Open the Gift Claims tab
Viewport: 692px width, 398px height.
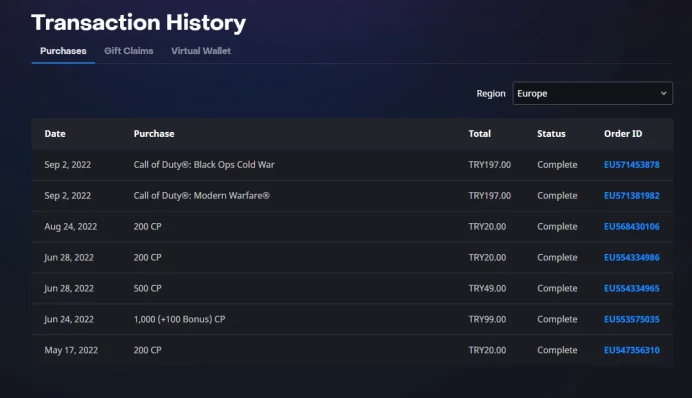coord(128,51)
